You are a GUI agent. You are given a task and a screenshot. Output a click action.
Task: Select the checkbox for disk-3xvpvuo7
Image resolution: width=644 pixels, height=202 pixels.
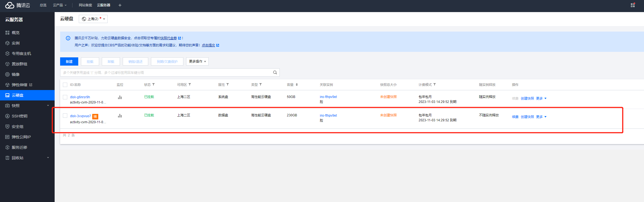click(x=65, y=116)
